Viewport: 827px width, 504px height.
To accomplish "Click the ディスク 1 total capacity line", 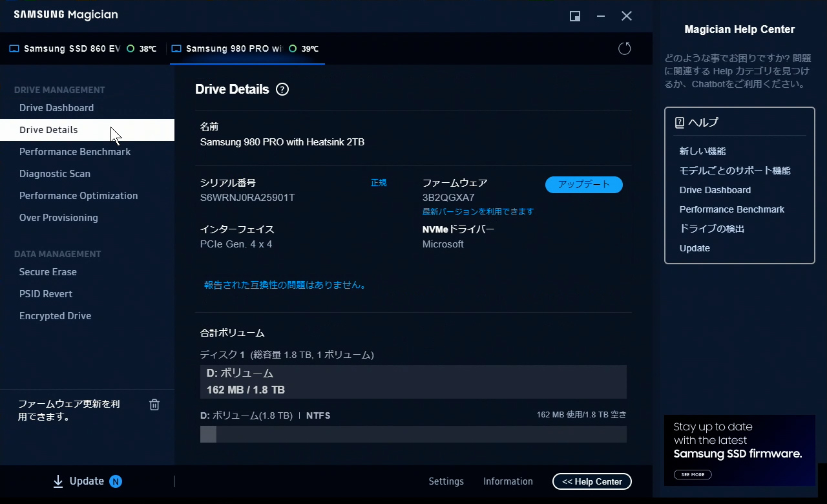I will [x=287, y=355].
